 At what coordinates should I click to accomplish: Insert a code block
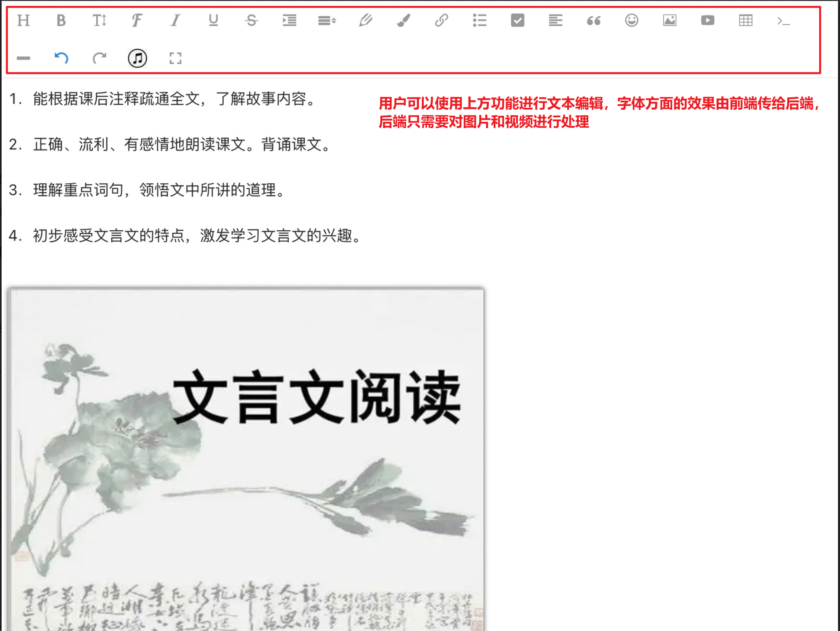click(x=783, y=21)
